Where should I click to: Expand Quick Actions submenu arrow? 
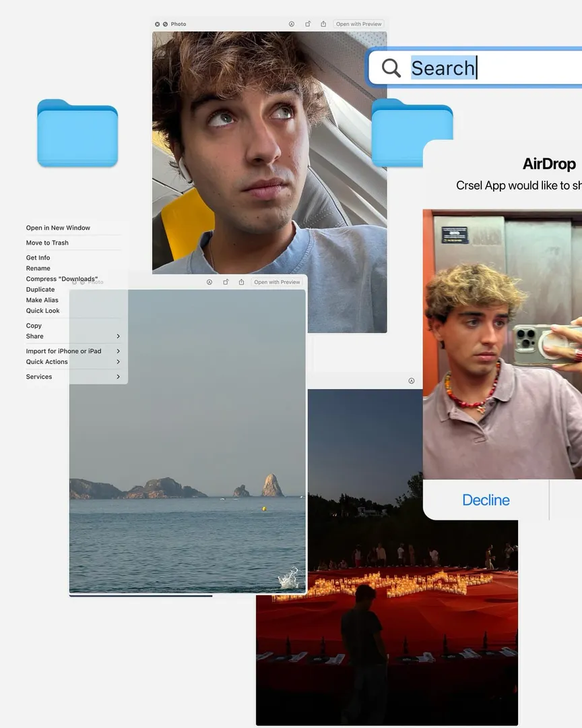tap(119, 362)
